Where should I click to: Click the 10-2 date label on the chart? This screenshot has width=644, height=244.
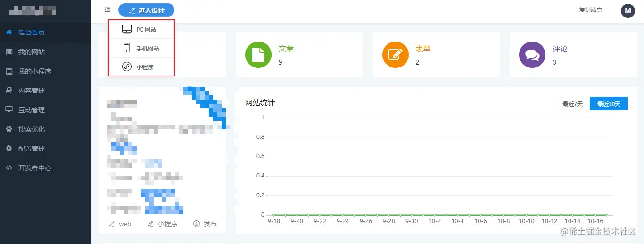[435, 221]
